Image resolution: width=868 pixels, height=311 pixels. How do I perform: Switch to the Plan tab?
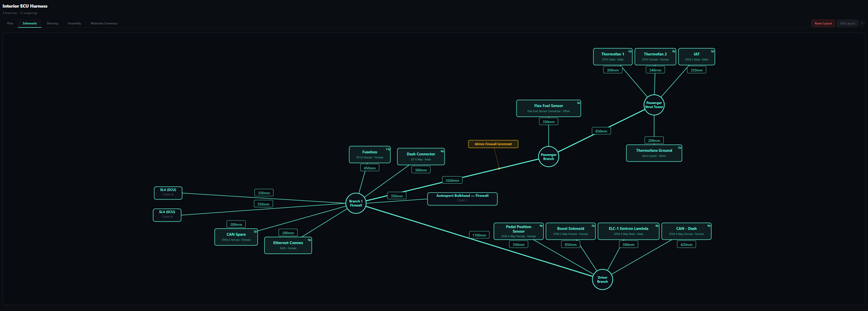coord(10,23)
